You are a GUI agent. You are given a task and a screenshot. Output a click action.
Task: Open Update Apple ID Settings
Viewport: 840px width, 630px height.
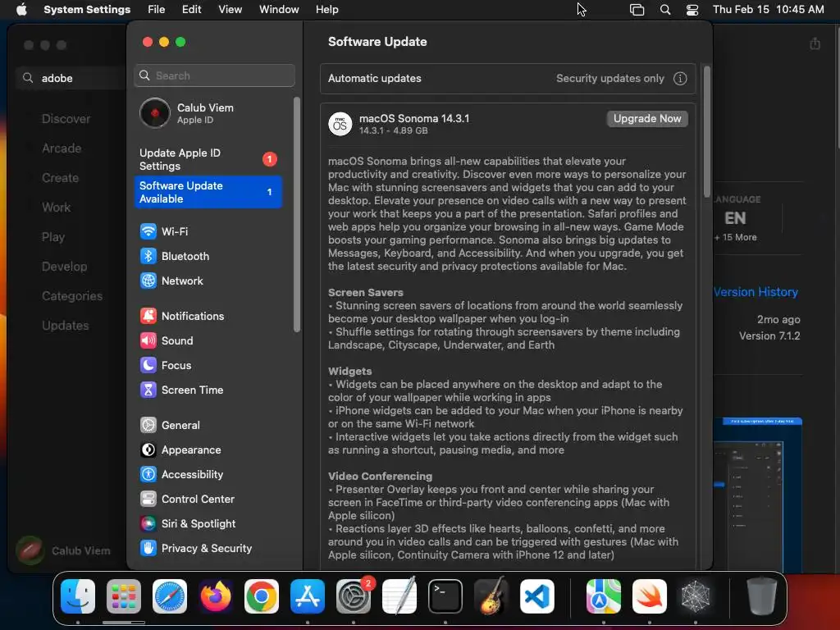209,160
